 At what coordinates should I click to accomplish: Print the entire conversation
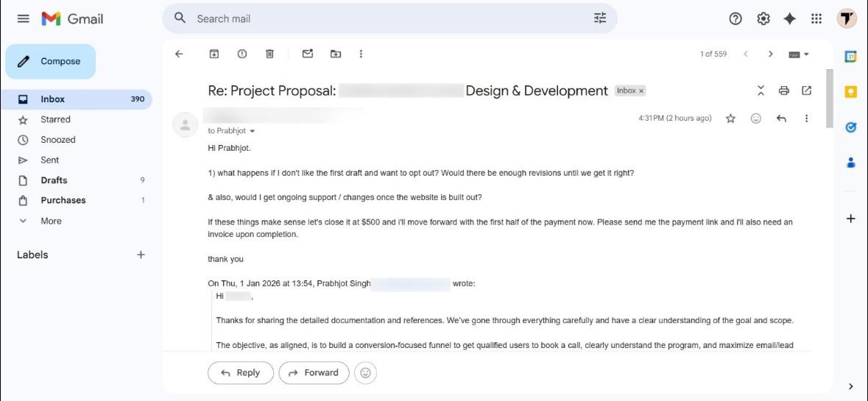coord(784,91)
